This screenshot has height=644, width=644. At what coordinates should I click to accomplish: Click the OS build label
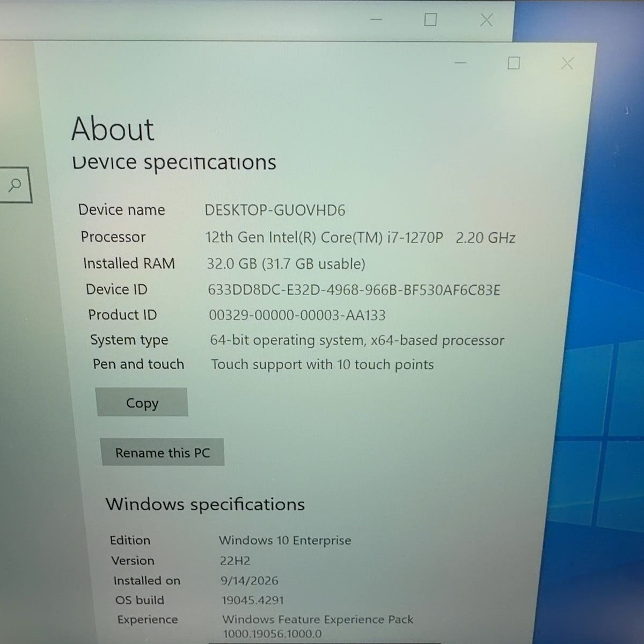[140, 600]
